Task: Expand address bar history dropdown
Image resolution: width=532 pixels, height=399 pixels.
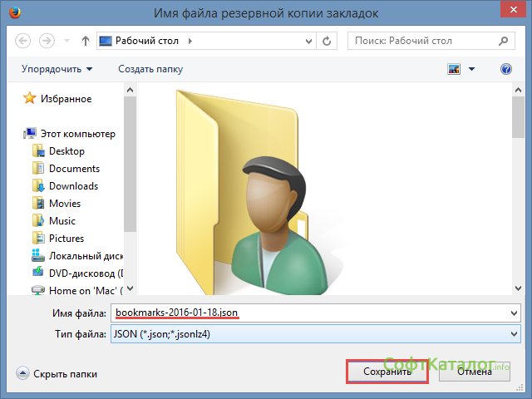Action: click(x=308, y=40)
